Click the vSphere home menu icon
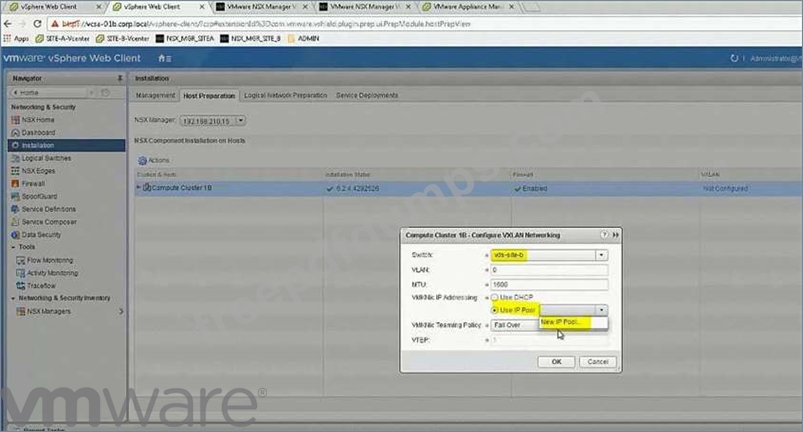This screenshot has height=432, width=803. (x=164, y=58)
